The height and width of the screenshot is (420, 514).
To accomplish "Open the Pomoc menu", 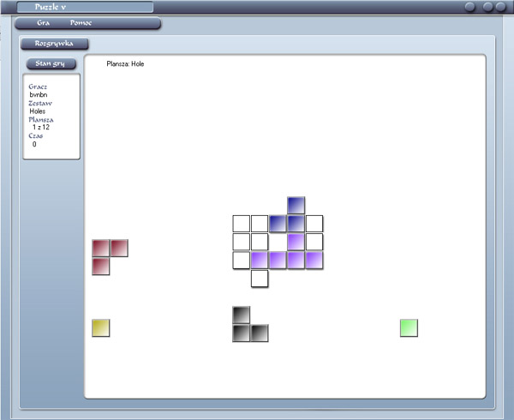I will click(x=81, y=23).
